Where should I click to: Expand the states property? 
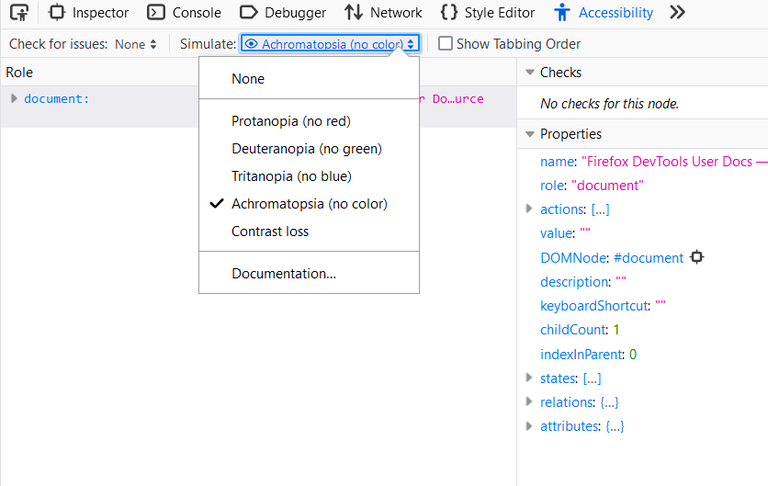[x=529, y=378]
